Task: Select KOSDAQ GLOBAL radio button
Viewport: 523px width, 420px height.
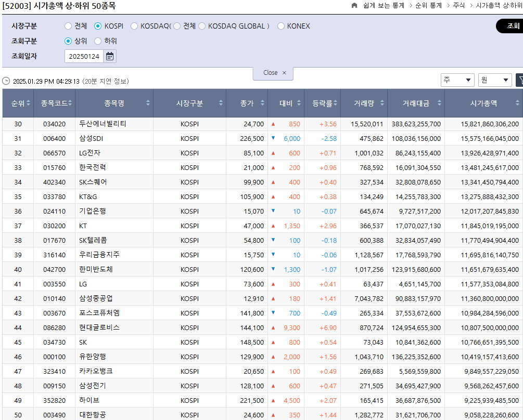Action: click(202, 26)
